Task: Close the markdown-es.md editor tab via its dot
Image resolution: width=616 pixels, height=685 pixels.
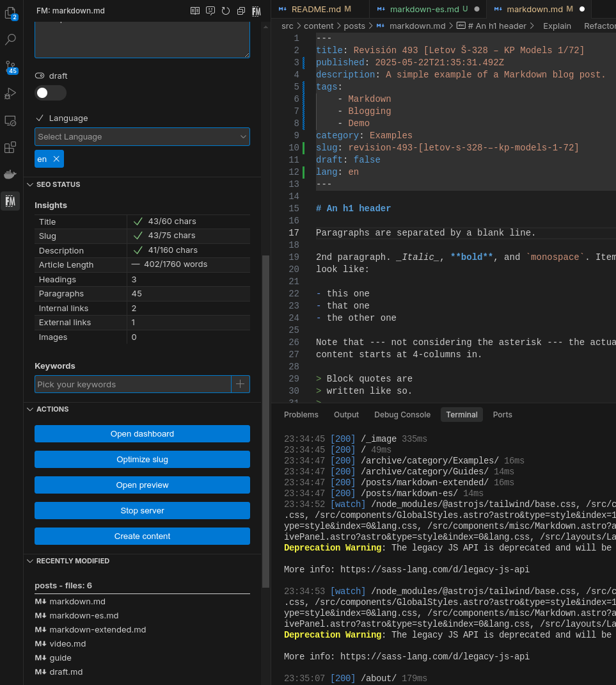Action: point(477,9)
